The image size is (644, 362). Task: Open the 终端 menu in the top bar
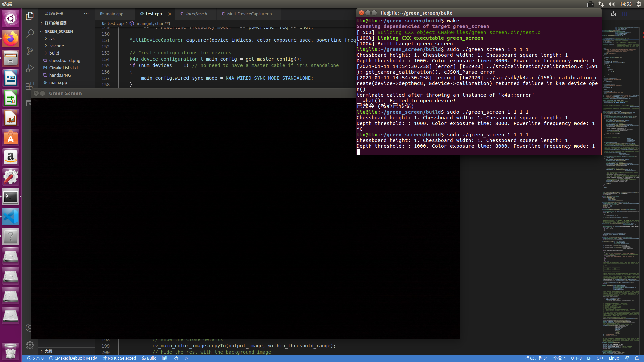(7, 4)
